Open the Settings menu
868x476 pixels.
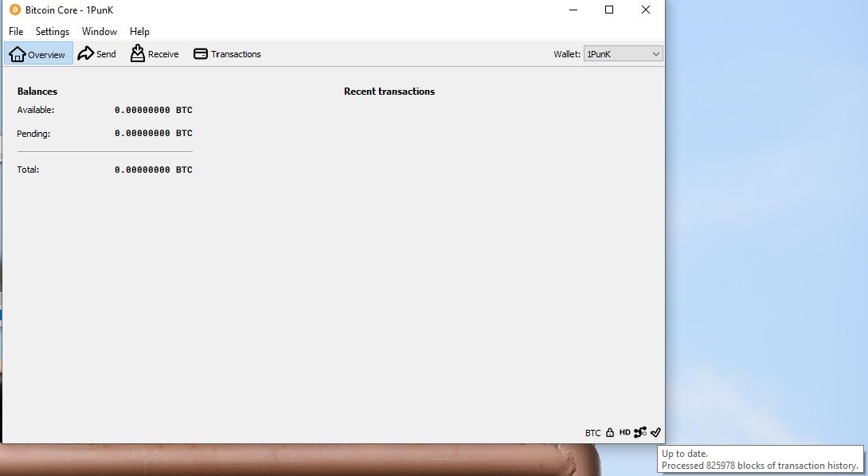click(x=53, y=32)
